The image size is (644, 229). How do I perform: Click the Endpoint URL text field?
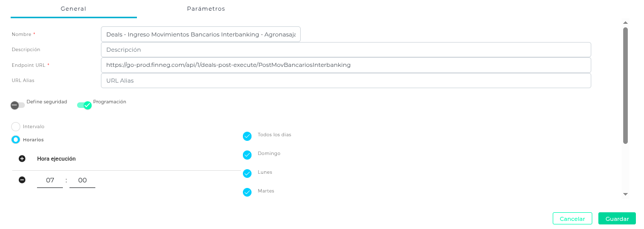click(x=346, y=65)
